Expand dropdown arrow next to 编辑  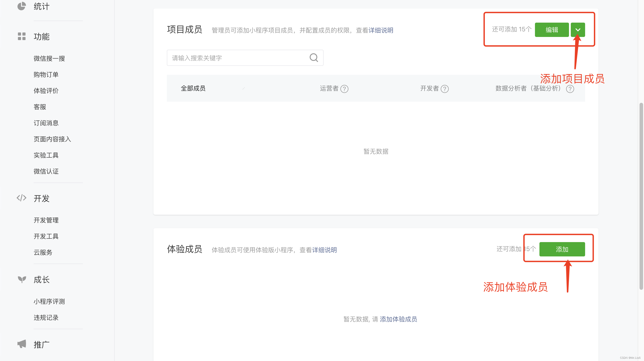click(577, 30)
